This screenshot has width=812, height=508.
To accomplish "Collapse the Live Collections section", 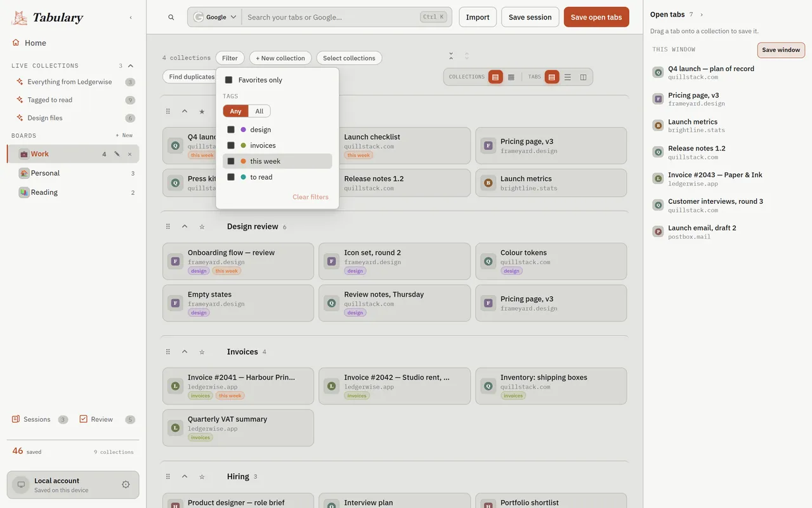I will [131, 65].
